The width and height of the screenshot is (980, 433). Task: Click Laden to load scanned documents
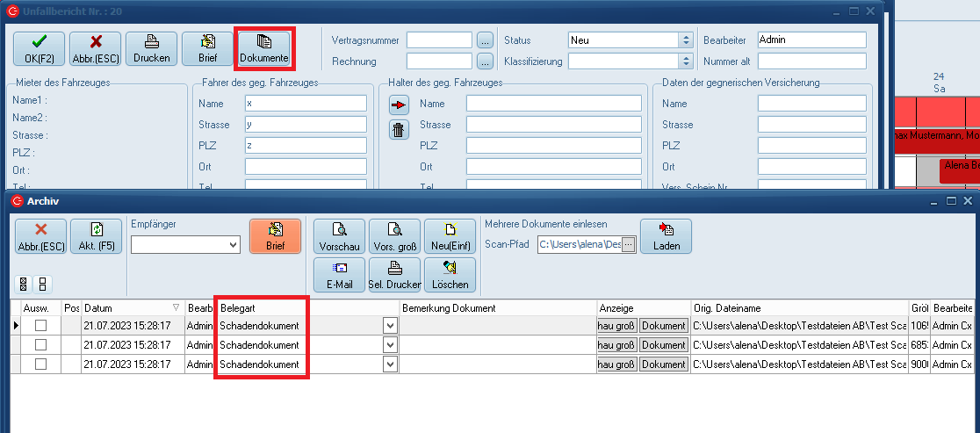(666, 237)
